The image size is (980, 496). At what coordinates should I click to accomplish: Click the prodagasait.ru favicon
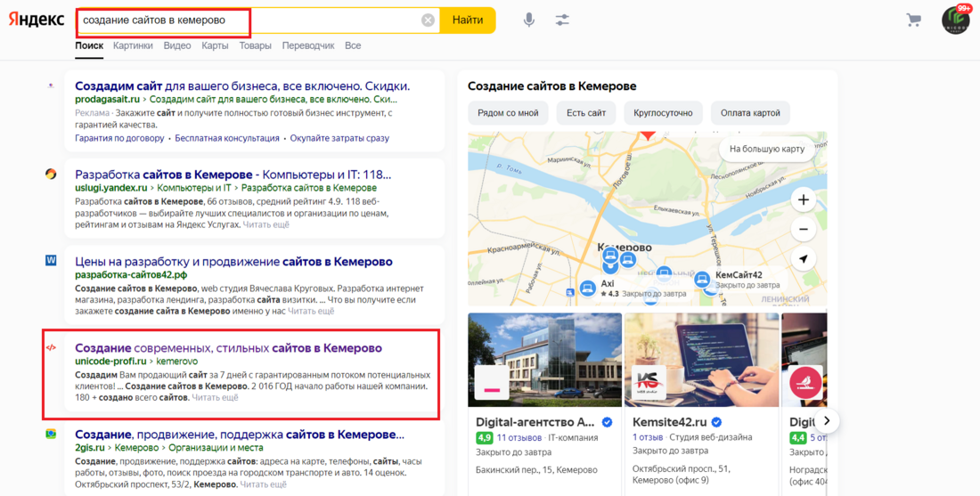51,86
